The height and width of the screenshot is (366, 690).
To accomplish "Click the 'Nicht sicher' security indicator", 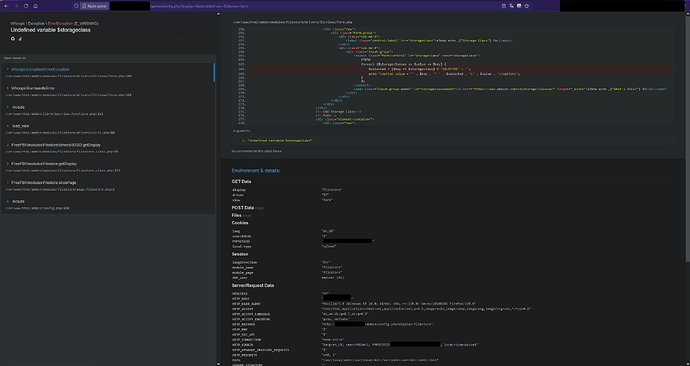I will [x=95, y=6].
